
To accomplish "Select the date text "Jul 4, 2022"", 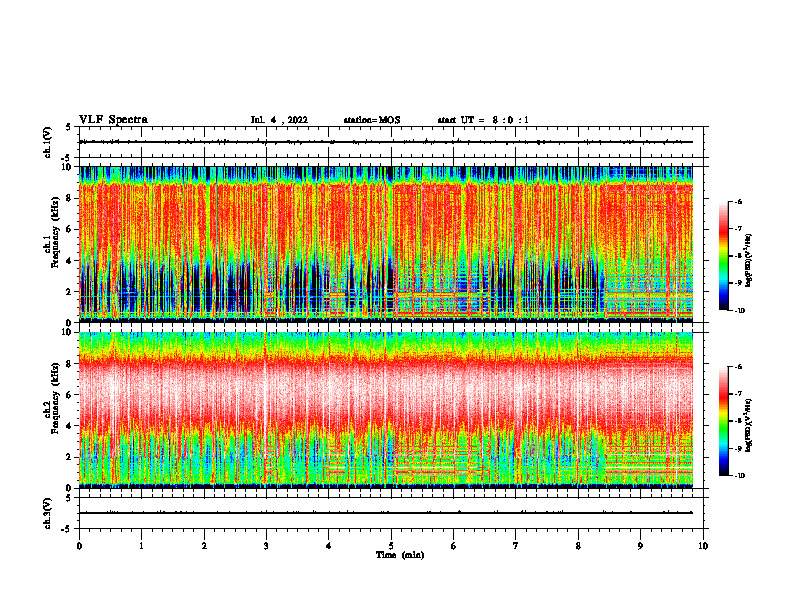I will (279, 120).
